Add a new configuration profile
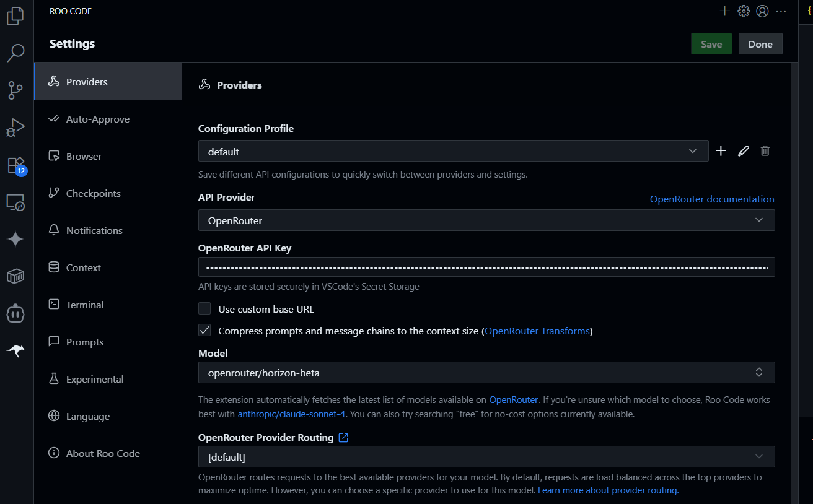 click(x=721, y=151)
